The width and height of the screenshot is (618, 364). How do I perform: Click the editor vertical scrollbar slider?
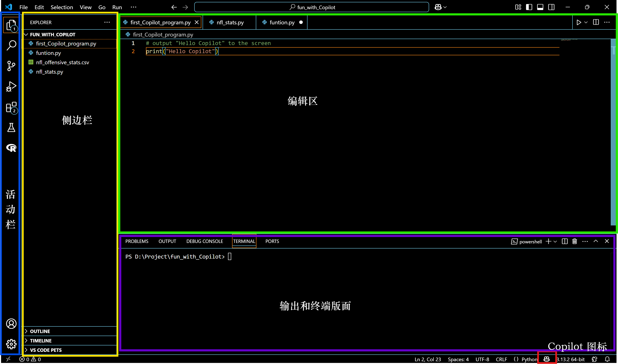point(613,132)
